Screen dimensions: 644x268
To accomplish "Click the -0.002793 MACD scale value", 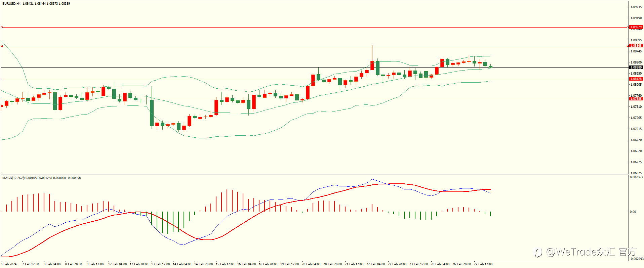I will (x=636, y=259).
